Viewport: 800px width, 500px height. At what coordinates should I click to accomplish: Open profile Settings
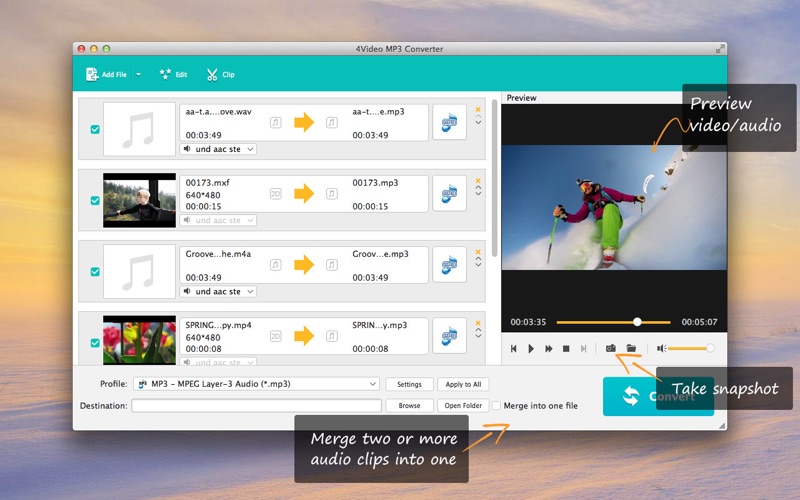tap(409, 384)
